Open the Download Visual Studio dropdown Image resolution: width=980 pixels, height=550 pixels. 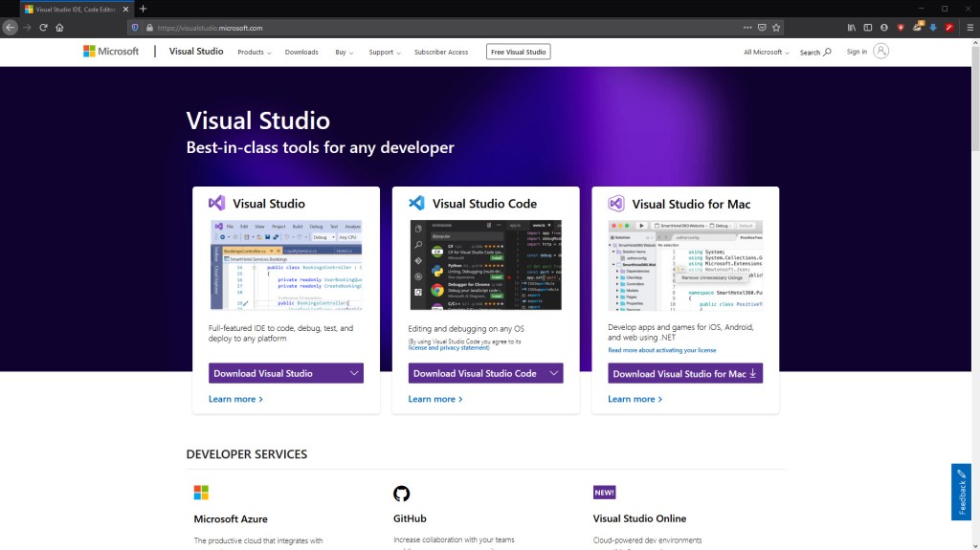pyautogui.click(x=286, y=373)
